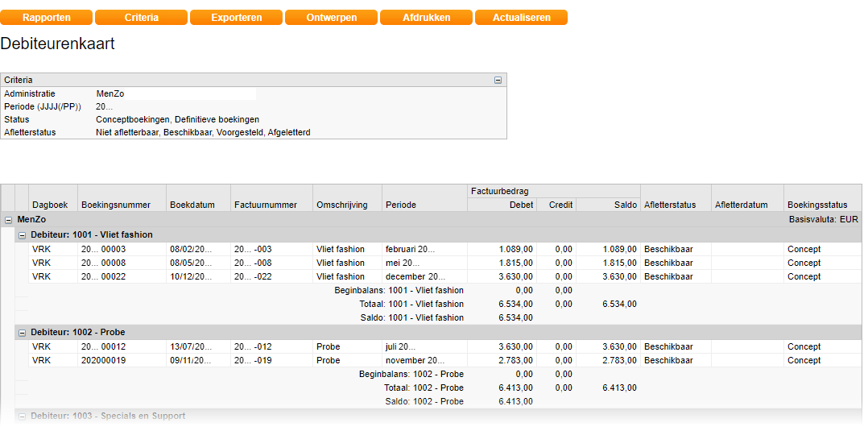The height and width of the screenshot is (427, 868).
Task: Sort by the Aflettersstatus column header
Action: coord(669,205)
